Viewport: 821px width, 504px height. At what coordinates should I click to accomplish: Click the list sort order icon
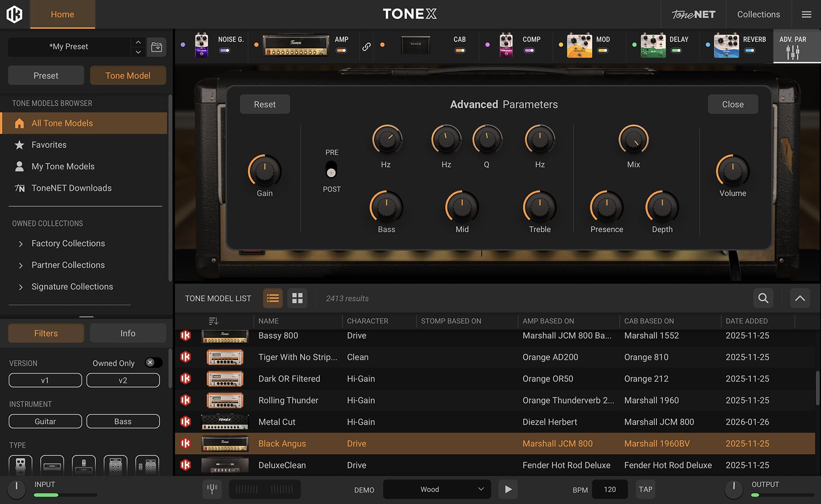(214, 321)
